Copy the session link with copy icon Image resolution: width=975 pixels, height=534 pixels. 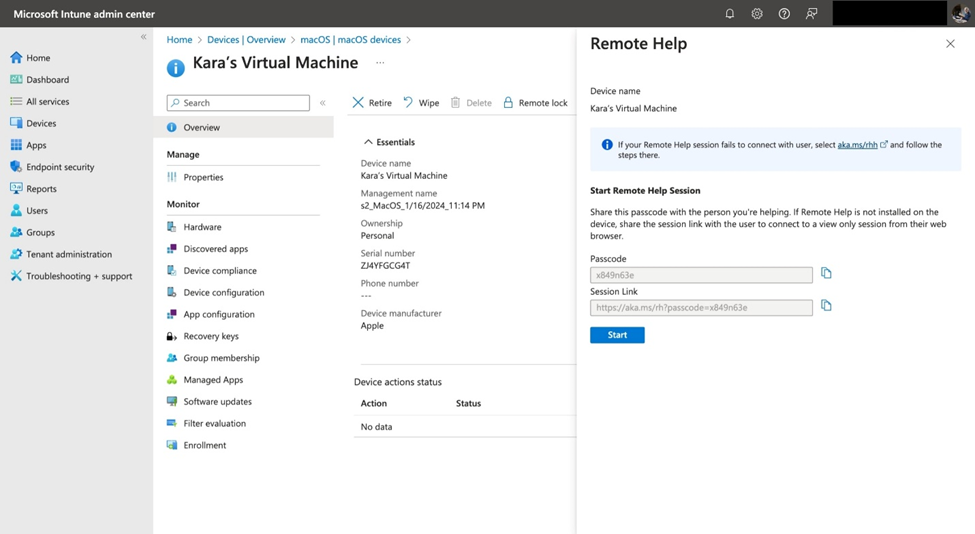826,306
